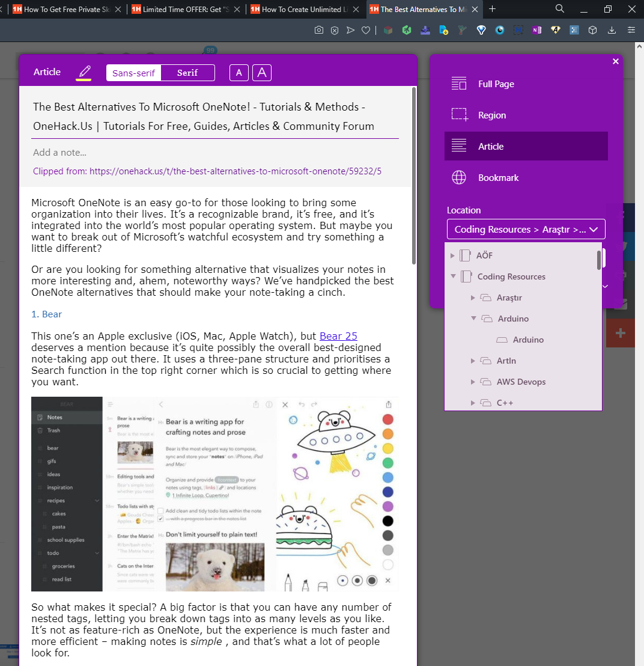This screenshot has width=644, height=666.
Task: Open the Bear 25 link
Action: click(x=338, y=336)
